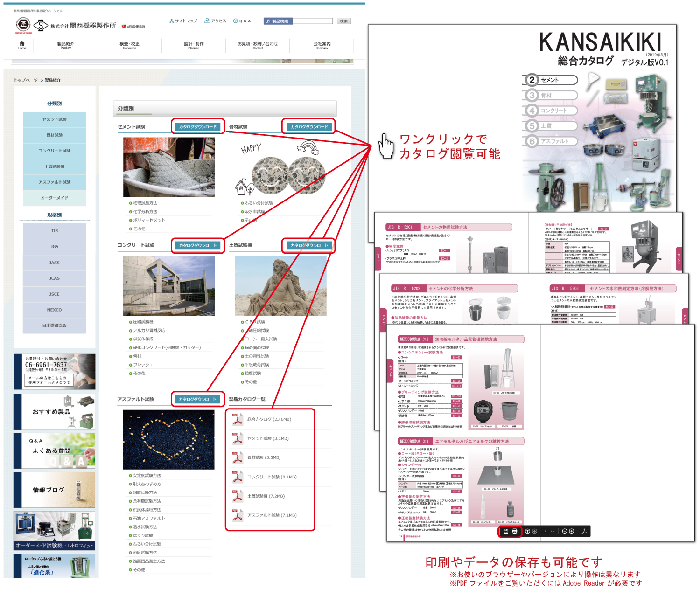Click the サイトマップ icon link

point(183,21)
